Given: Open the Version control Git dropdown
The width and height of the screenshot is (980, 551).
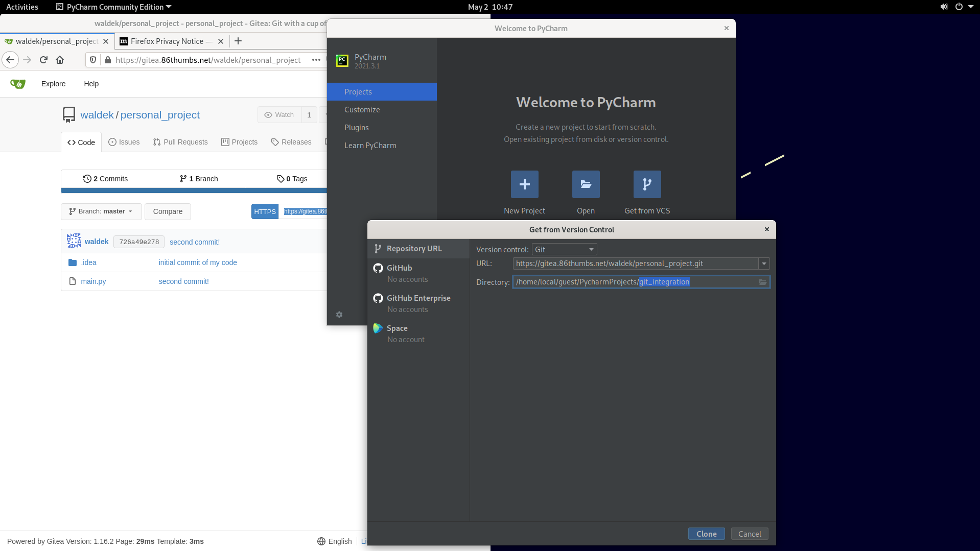Looking at the screenshot, I should tap(564, 249).
